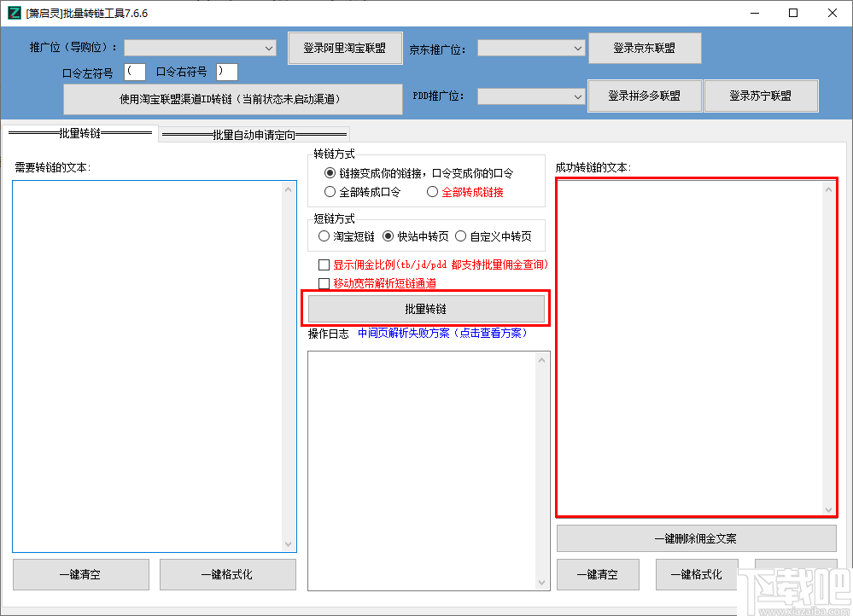Open the PDD推广位 dropdown
The width and height of the screenshot is (853, 616).
531,96
